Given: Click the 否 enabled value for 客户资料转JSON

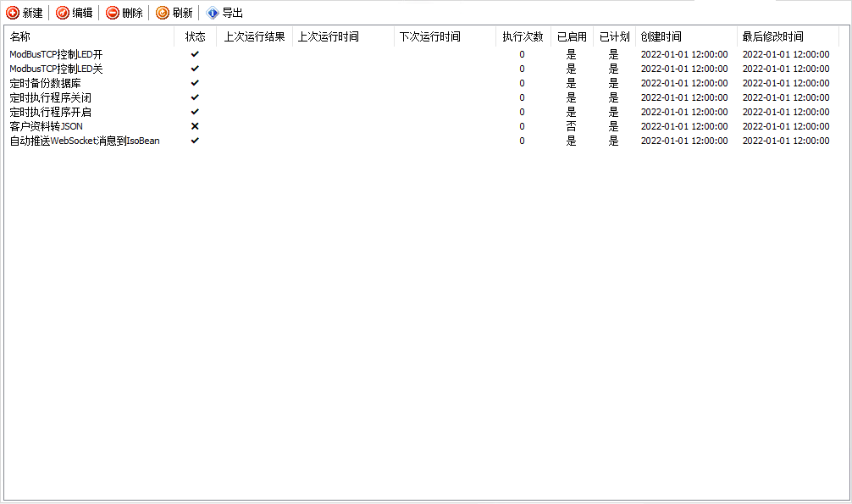Looking at the screenshot, I should tap(571, 126).
